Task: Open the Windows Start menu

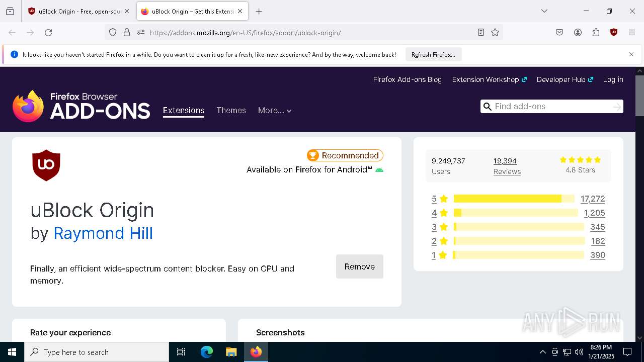Action: point(12,352)
